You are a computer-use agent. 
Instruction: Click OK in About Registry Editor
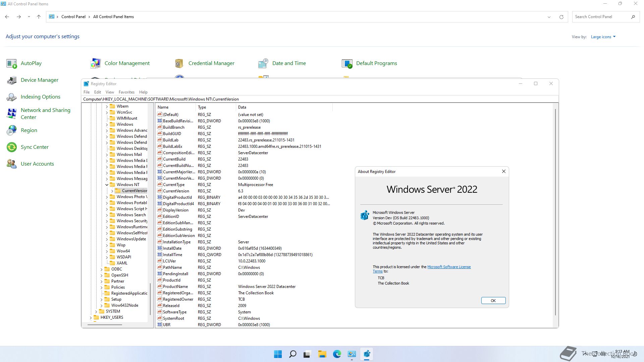click(493, 301)
